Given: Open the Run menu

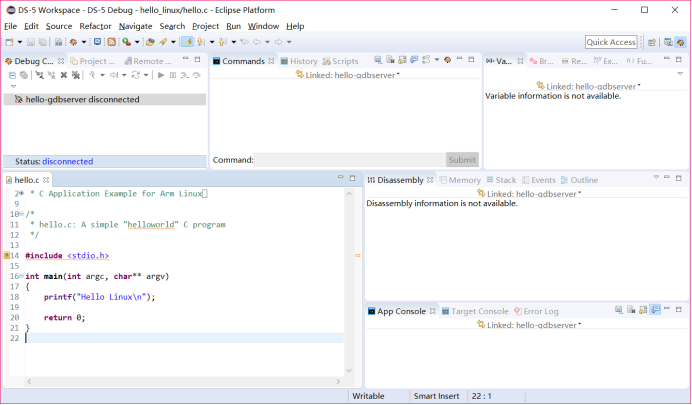Looking at the screenshot, I should pyautogui.click(x=233, y=26).
